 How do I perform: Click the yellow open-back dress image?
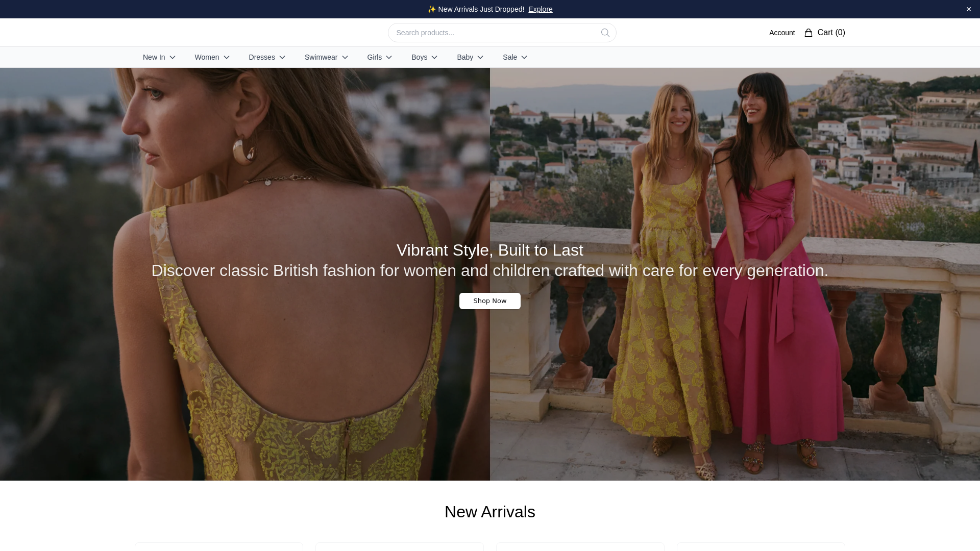tap(245, 274)
